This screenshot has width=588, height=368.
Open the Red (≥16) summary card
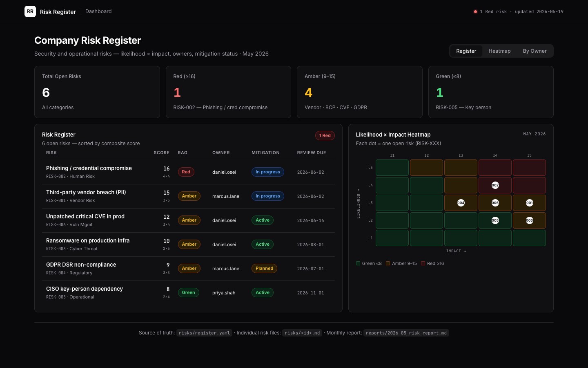tap(228, 92)
